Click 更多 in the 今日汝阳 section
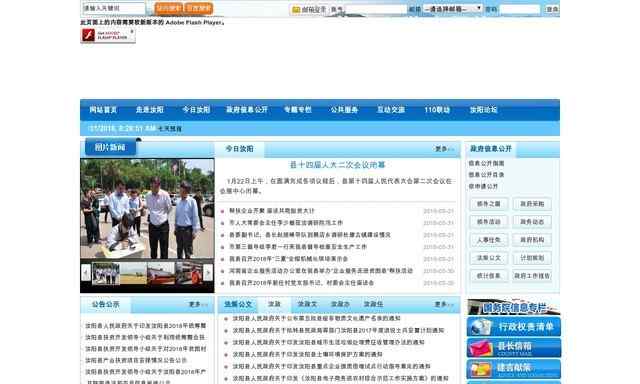Viewport: 640px width, 384px height. click(x=444, y=149)
